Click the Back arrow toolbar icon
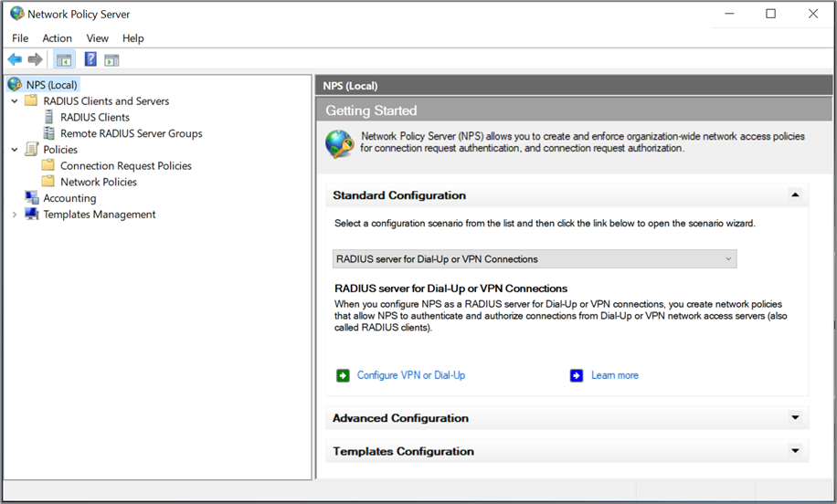 click(x=15, y=60)
